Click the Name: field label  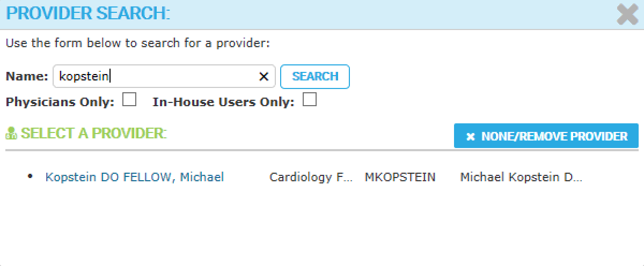(x=27, y=76)
